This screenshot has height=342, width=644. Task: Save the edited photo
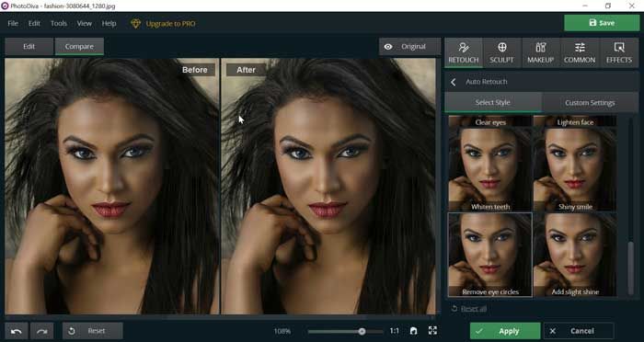[x=602, y=23]
